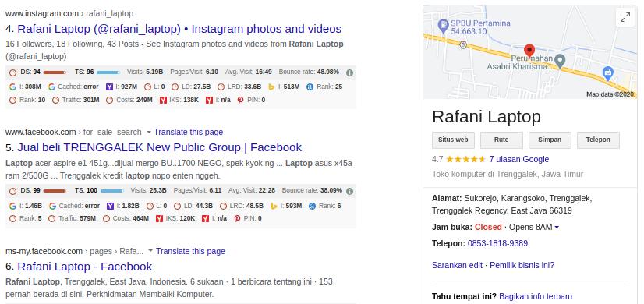
Task: Click Visits 5.19B value
Action: [x=154, y=72]
